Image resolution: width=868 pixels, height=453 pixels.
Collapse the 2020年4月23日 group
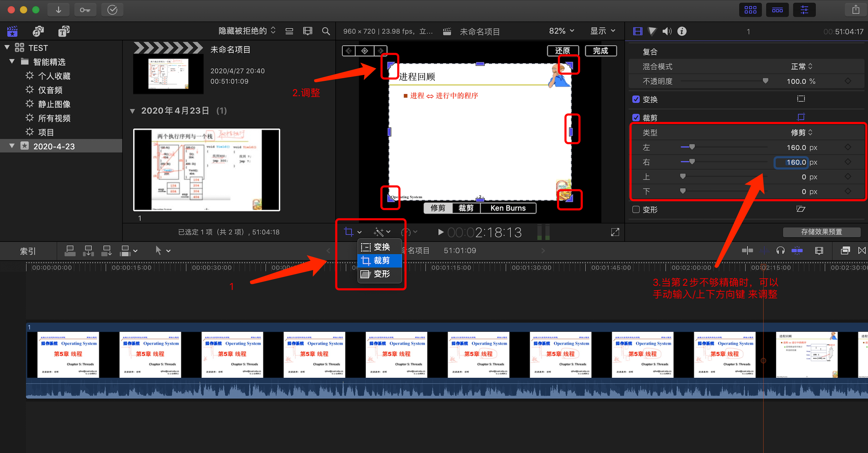pos(132,111)
